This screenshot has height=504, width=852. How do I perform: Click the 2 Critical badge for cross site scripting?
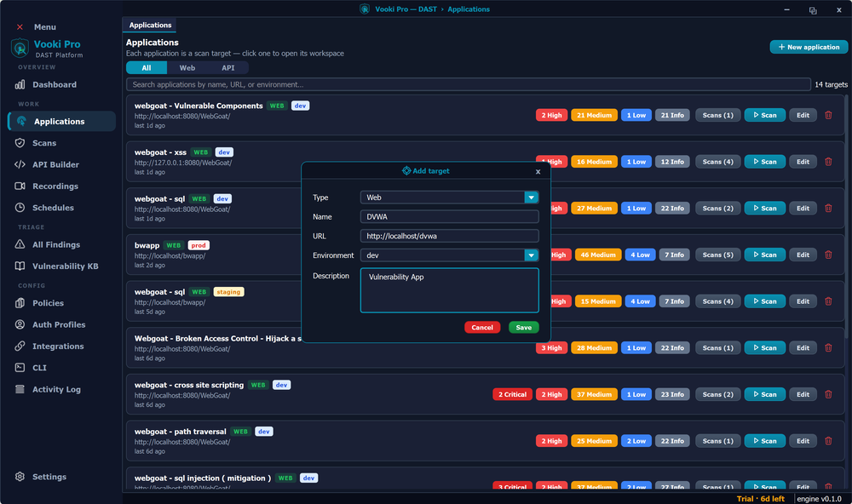512,394
